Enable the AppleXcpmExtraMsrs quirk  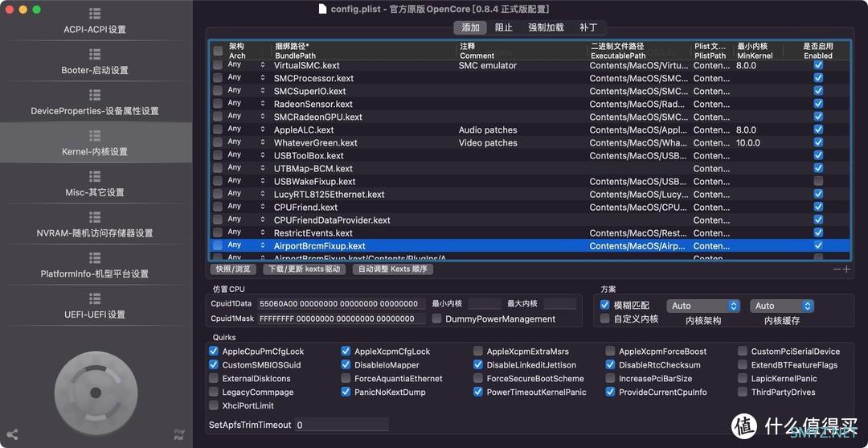[477, 351]
